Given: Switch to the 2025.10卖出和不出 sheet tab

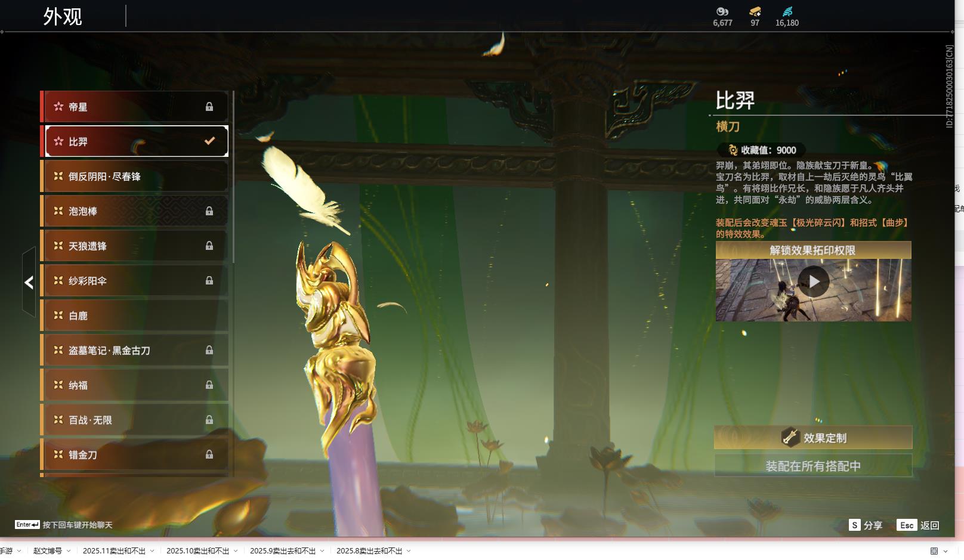Looking at the screenshot, I should pos(197,551).
